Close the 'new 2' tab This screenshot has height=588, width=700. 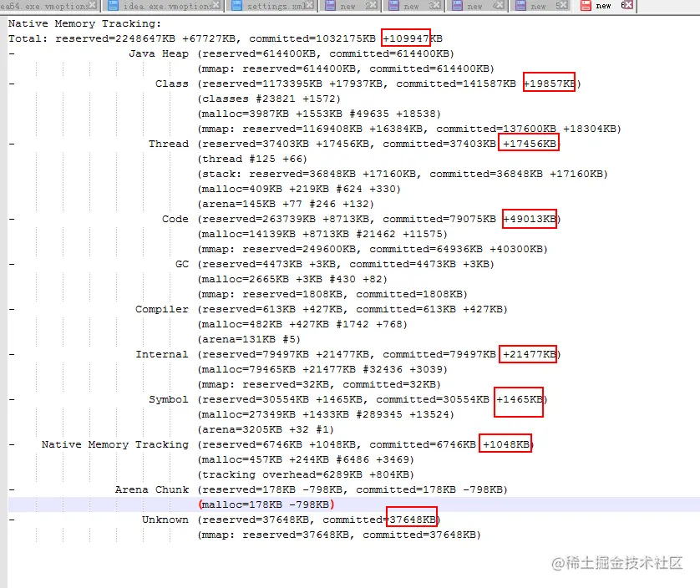click(373, 5)
